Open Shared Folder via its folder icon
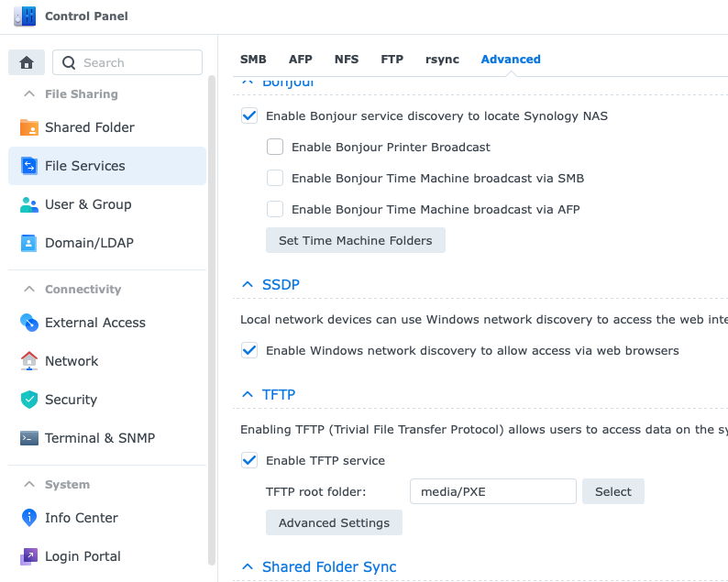Image resolution: width=728 pixels, height=582 pixels. 29,127
